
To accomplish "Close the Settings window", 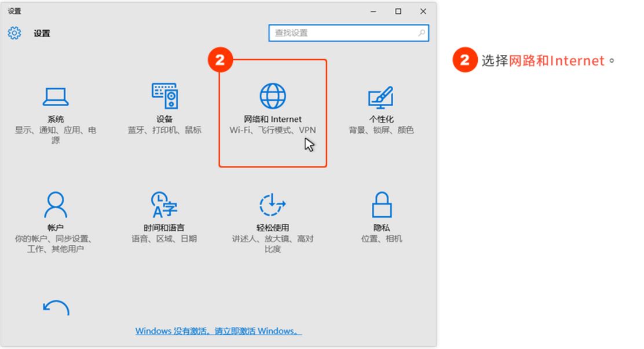I will click(x=423, y=12).
